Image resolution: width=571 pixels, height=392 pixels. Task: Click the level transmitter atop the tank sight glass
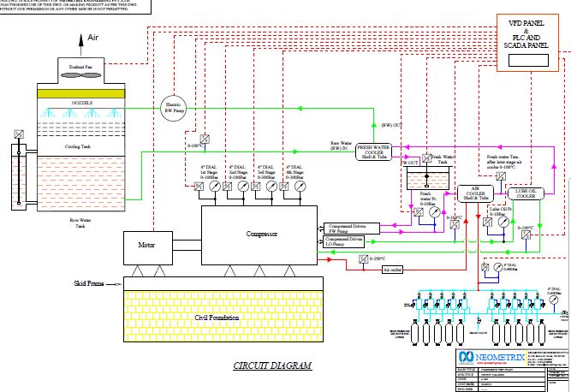click(19, 134)
